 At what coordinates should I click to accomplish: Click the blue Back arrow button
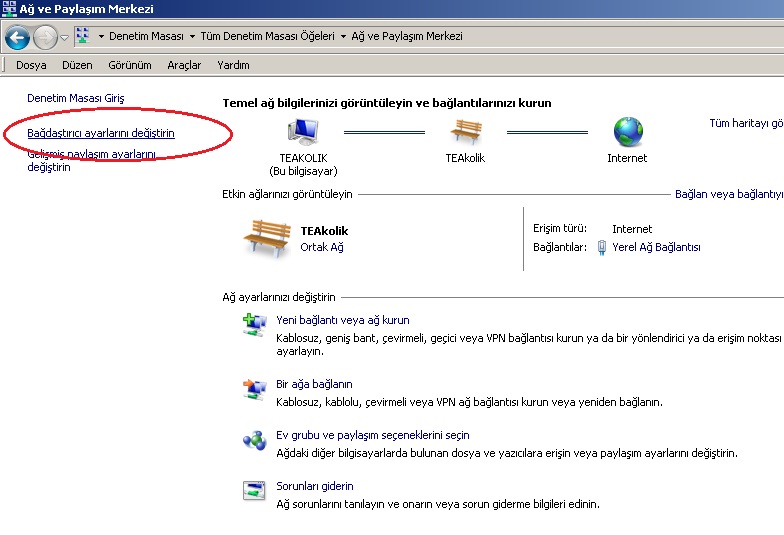(18, 37)
